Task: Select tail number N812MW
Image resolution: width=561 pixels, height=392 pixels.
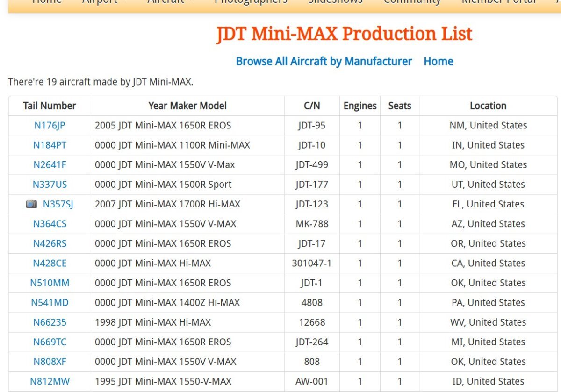Action: click(x=50, y=381)
